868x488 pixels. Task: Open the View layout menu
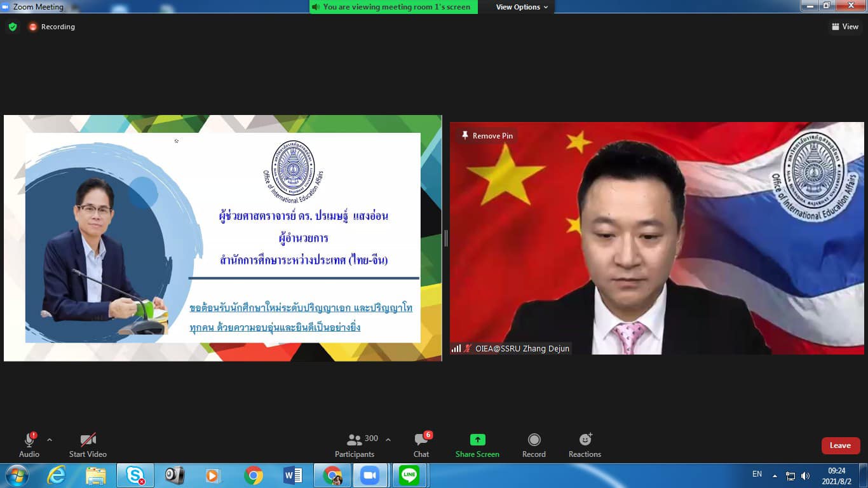pyautogui.click(x=844, y=27)
